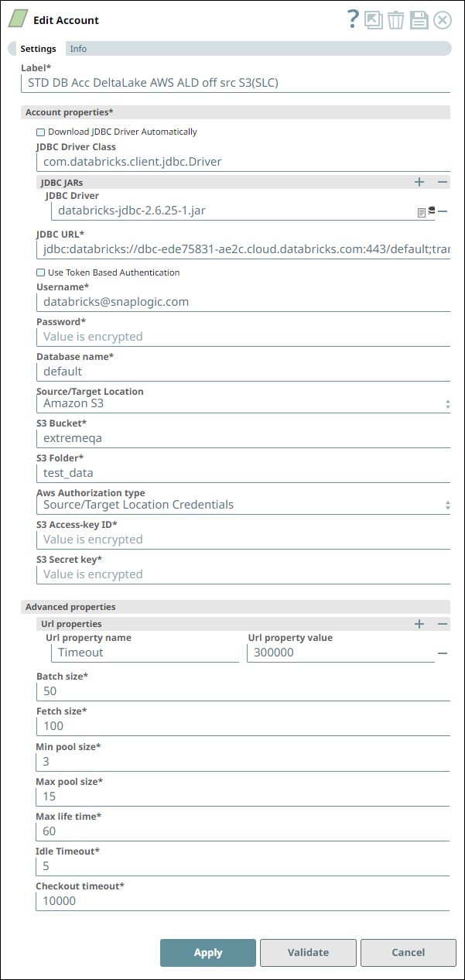
Task: Delete the account with the trash icon
Action: (396, 20)
